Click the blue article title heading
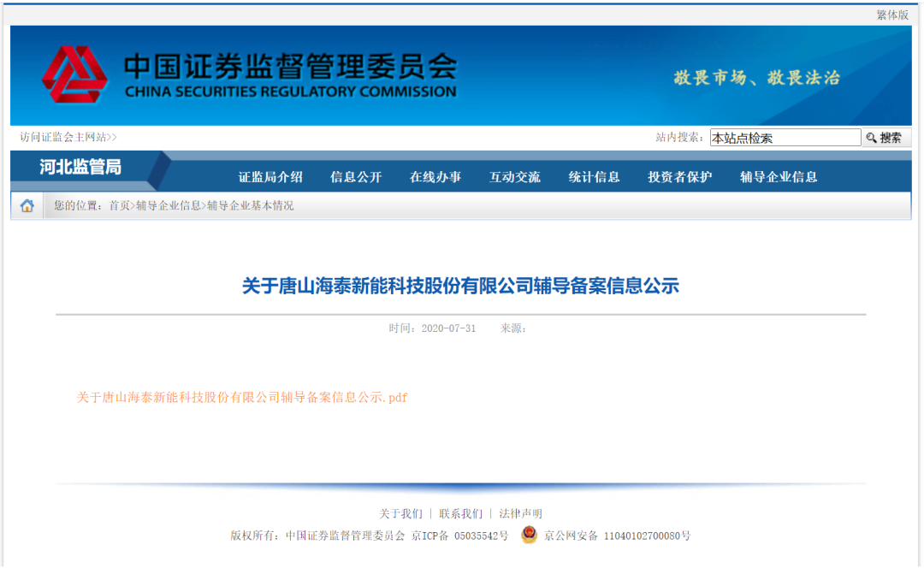This screenshot has height=580, width=924. pyautogui.click(x=460, y=287)
